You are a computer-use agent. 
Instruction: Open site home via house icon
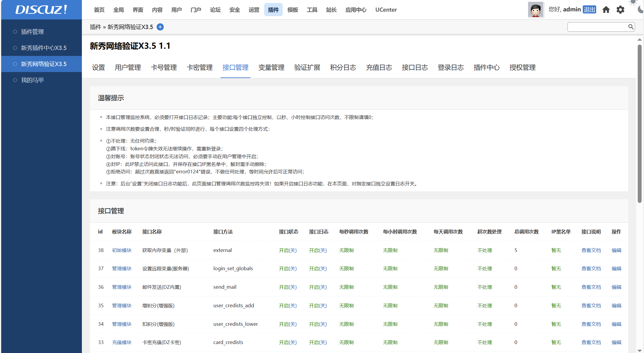point(606,10)
